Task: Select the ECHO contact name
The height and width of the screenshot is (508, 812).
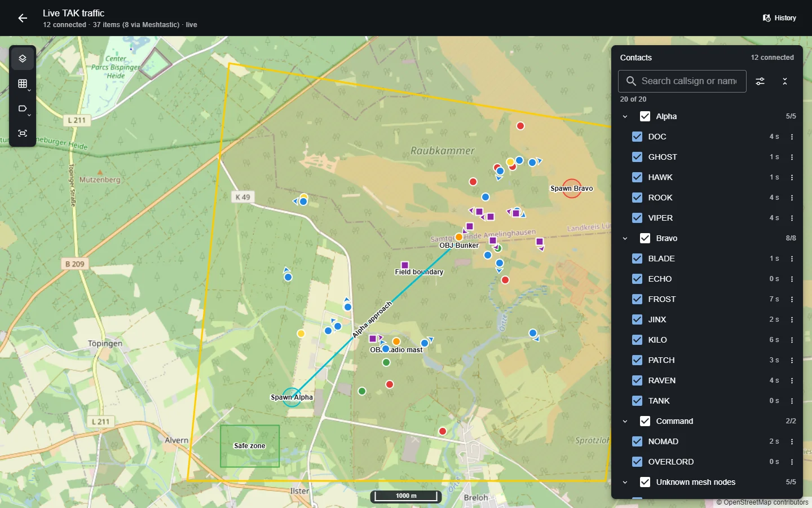Action: point(660,279)
